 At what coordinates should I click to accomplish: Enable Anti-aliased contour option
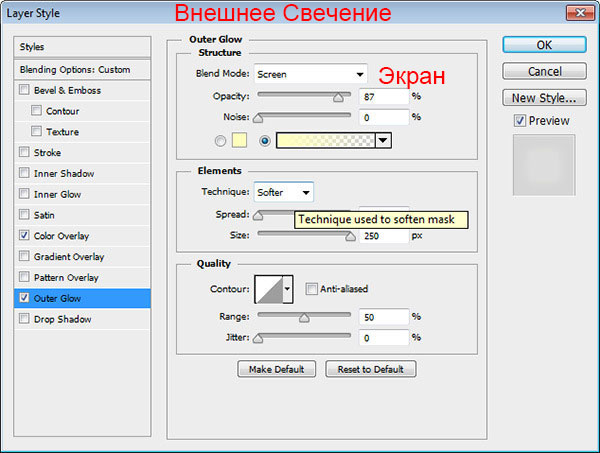click(x=311, y=288)
